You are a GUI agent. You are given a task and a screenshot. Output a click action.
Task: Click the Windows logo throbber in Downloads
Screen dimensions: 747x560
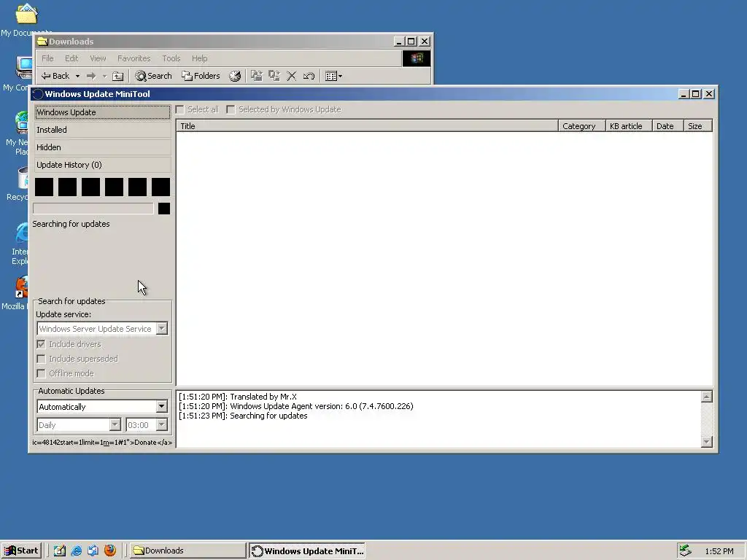point(417,58)
